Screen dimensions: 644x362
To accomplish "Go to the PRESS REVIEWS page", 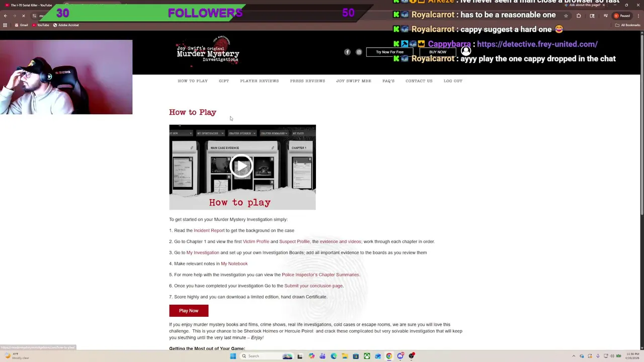I will pos(307,81).
